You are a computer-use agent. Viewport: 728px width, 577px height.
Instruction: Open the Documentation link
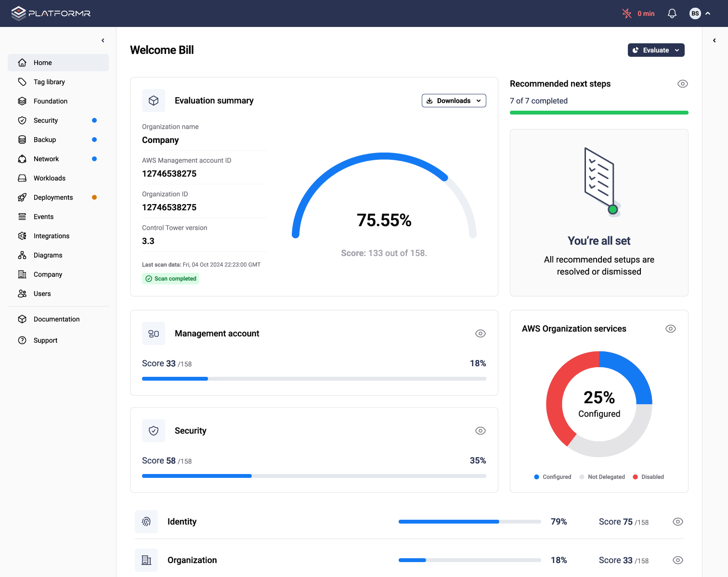pyautogui.click(x=56, y=319)
